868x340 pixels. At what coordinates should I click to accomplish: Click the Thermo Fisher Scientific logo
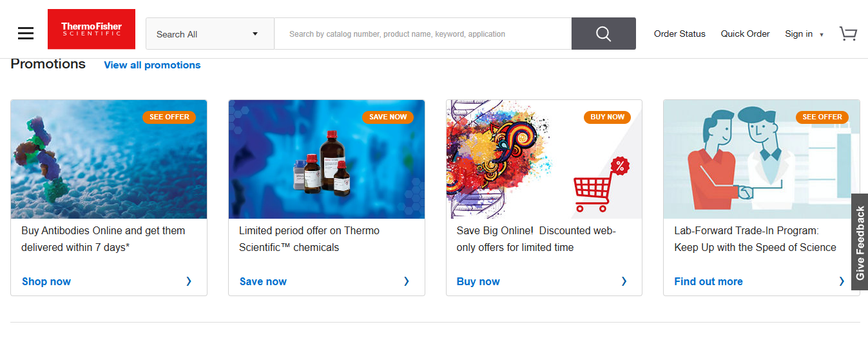click(92, 29)
